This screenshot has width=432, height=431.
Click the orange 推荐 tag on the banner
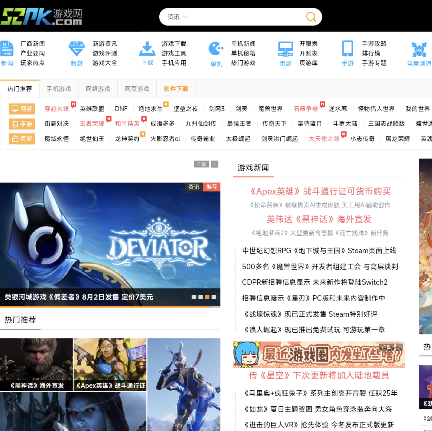click(x=211, y=187)
